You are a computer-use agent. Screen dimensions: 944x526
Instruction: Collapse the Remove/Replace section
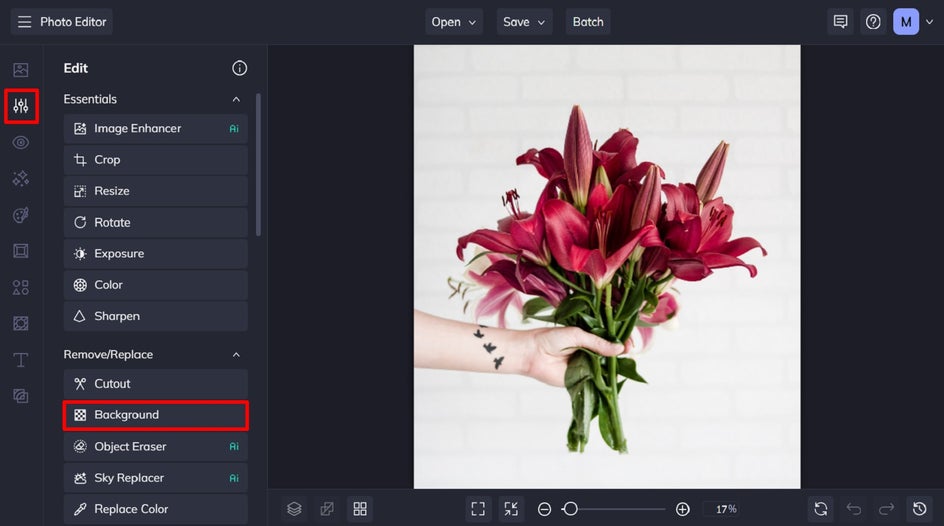click(x=236, y=354)
